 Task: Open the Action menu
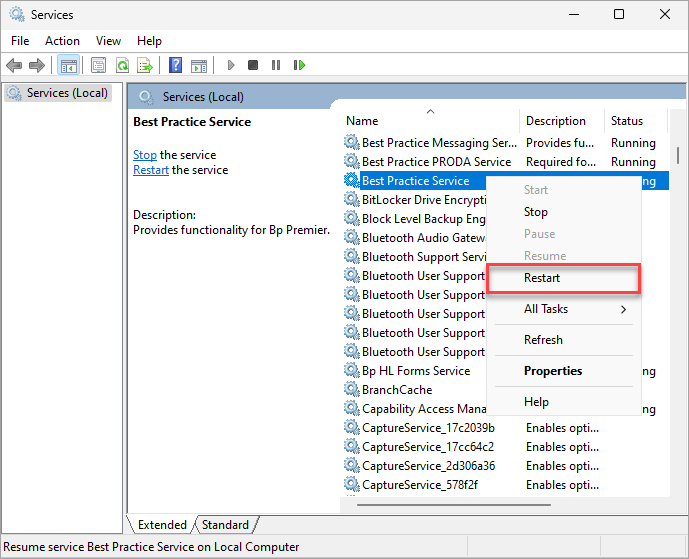(x=62, y=41)
